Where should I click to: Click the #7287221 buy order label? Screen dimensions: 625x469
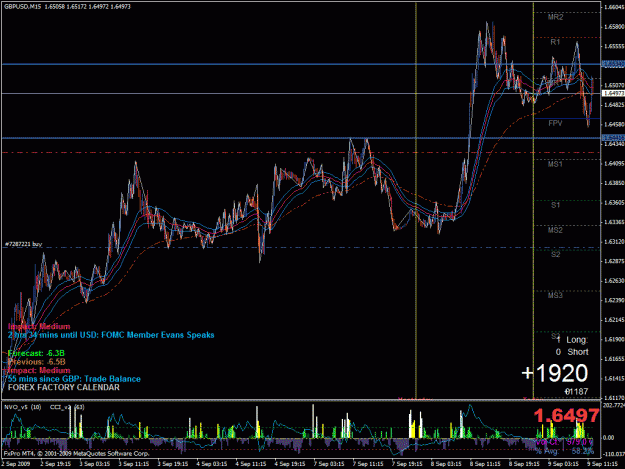click(24, 244)
